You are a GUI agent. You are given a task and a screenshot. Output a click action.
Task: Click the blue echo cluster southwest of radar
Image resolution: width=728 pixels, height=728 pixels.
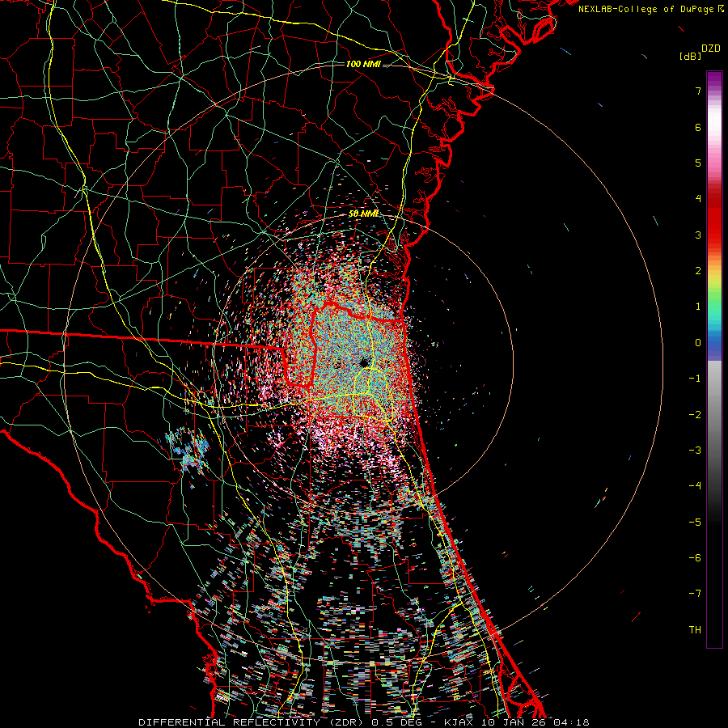(189, 450)
